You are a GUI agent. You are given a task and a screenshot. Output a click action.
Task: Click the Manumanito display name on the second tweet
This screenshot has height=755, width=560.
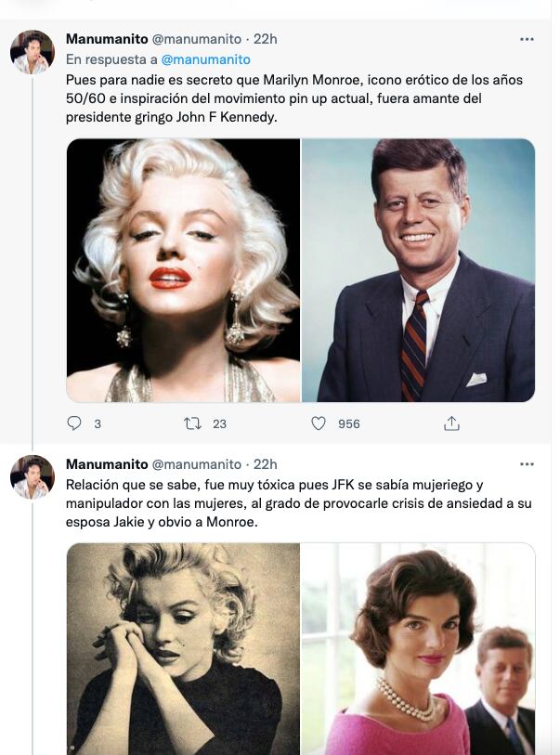107,464
